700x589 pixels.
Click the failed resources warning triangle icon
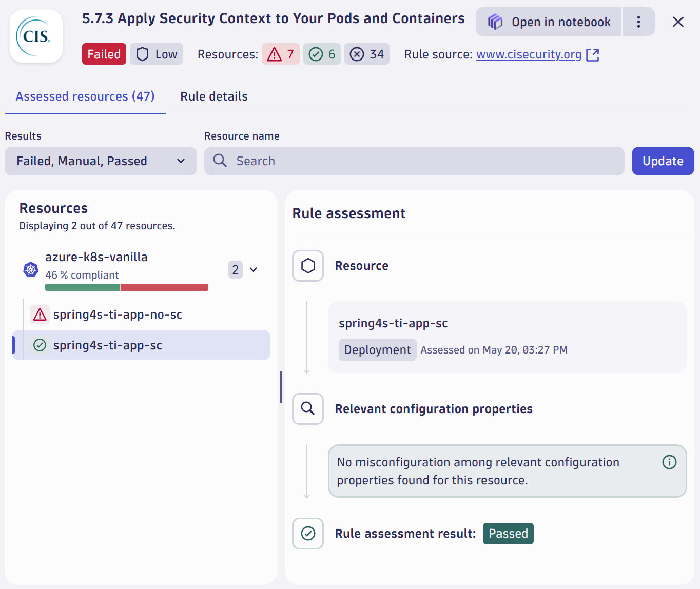[275, 53]
